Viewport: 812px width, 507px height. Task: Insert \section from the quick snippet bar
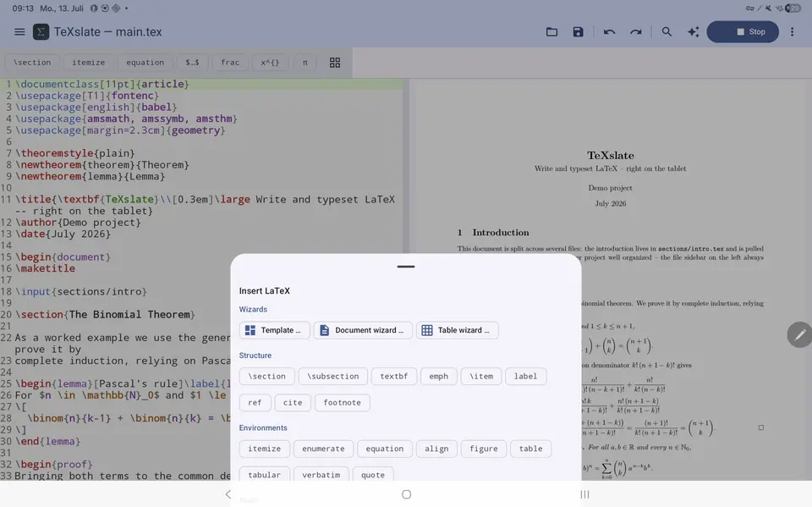[x=32, y=62]
